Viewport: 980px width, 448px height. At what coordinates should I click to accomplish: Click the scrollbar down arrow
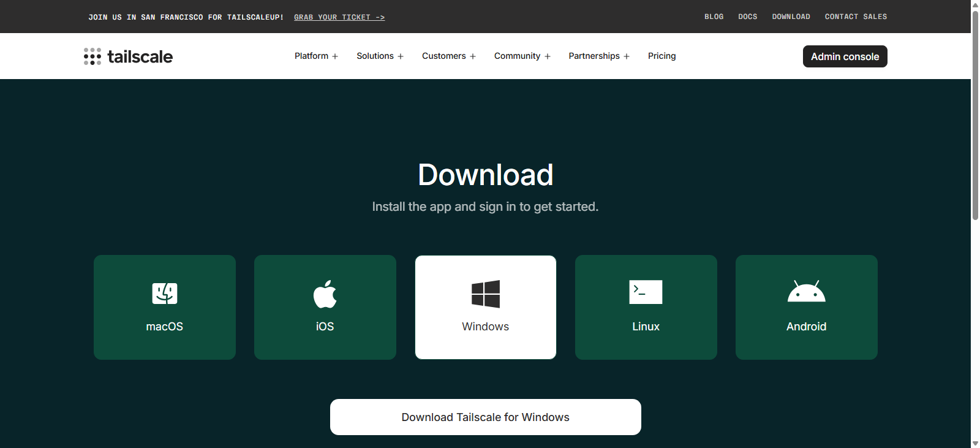pyautogui.click(x=975, y=443)
